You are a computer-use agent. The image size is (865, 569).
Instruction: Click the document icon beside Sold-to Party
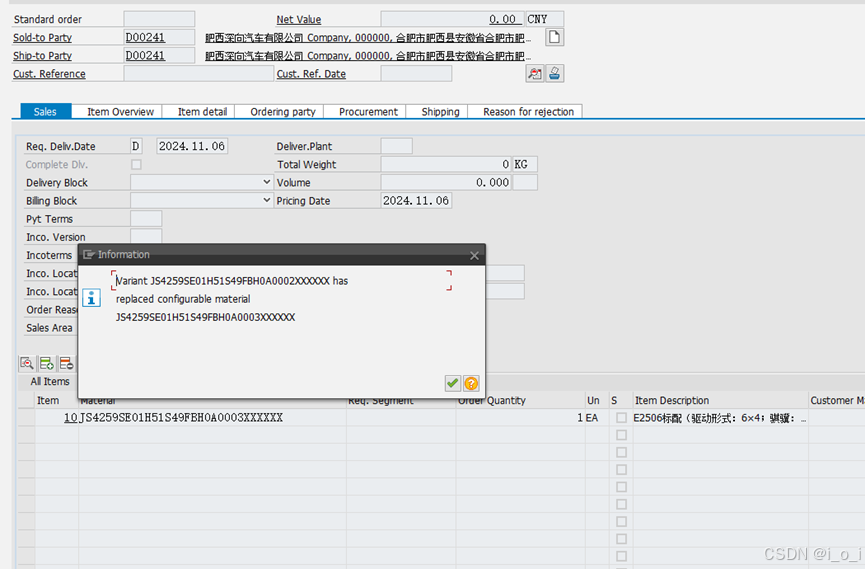[554, 37]
